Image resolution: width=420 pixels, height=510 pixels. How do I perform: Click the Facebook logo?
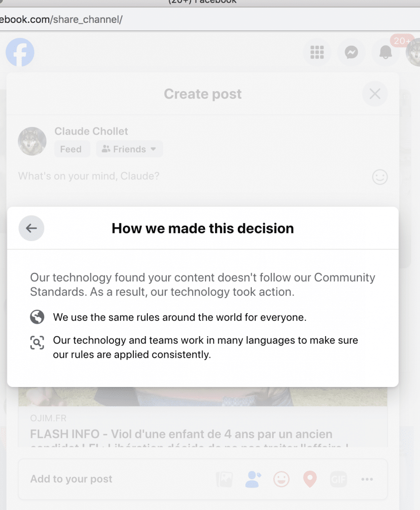20,52
